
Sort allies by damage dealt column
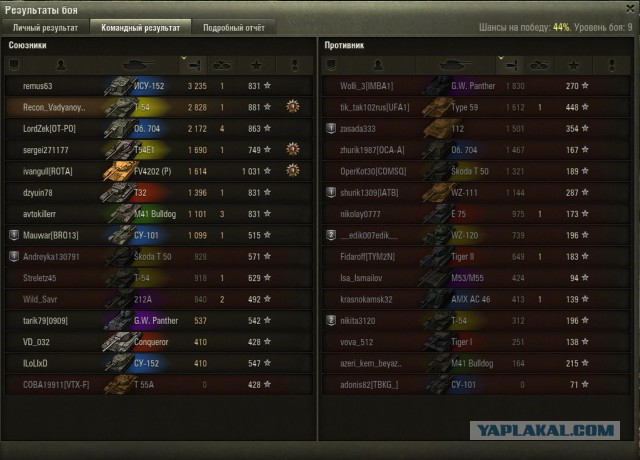[194, 65]
